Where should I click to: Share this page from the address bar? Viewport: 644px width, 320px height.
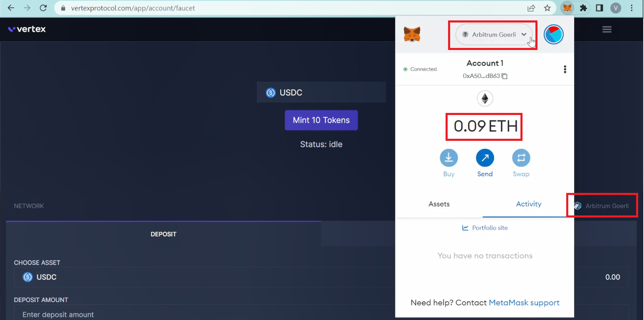tap(531, 8)
